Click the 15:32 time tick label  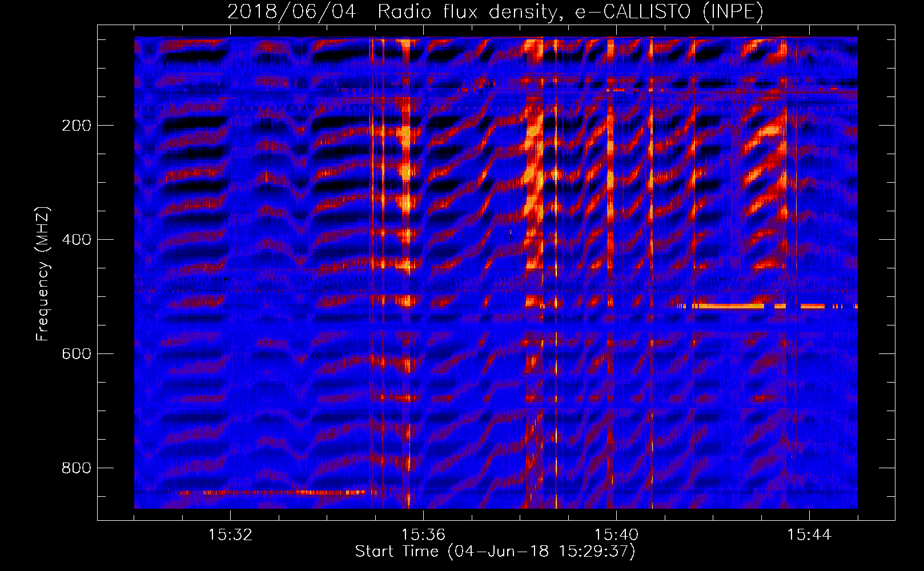click(x=230, y=535)
